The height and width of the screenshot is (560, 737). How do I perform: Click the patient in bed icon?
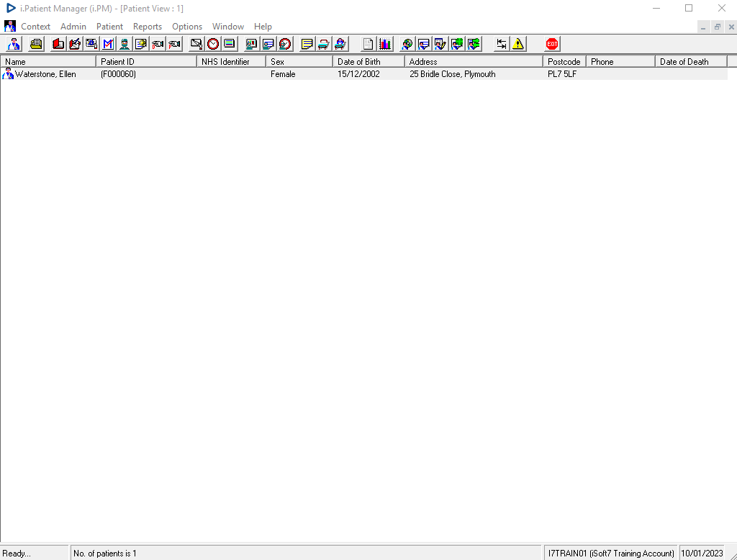(x=340, y=44)
